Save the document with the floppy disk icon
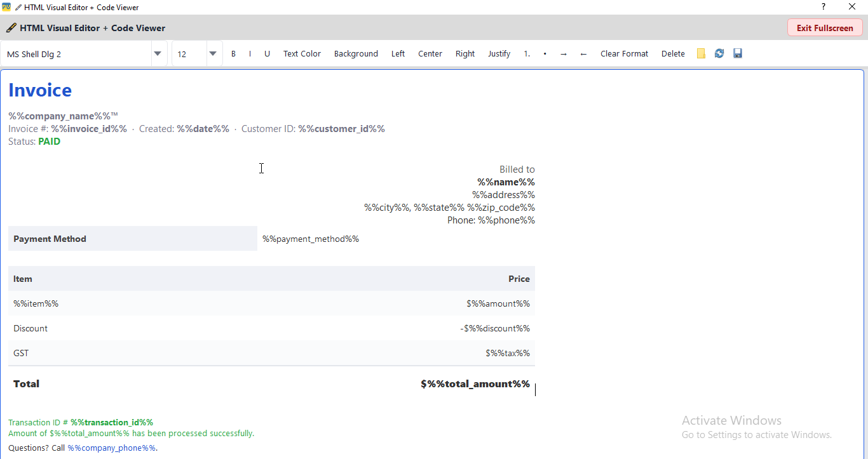 pos(737,53)
